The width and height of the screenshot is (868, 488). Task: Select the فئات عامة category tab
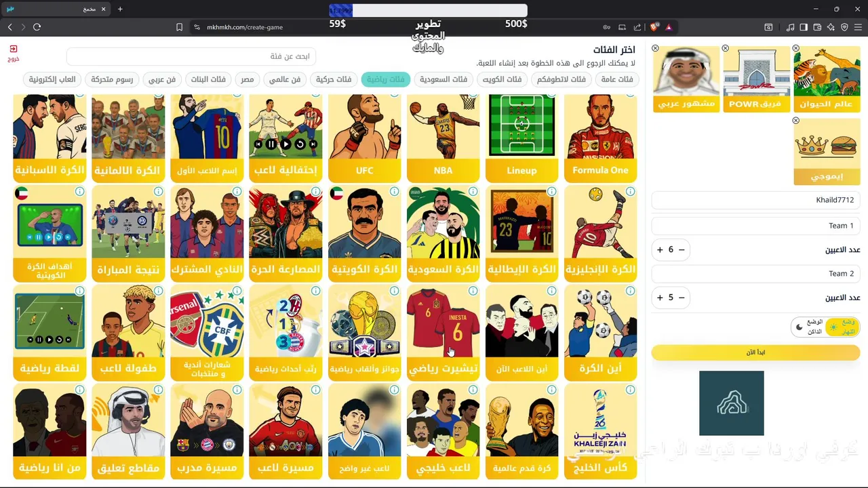click(616, 79)
